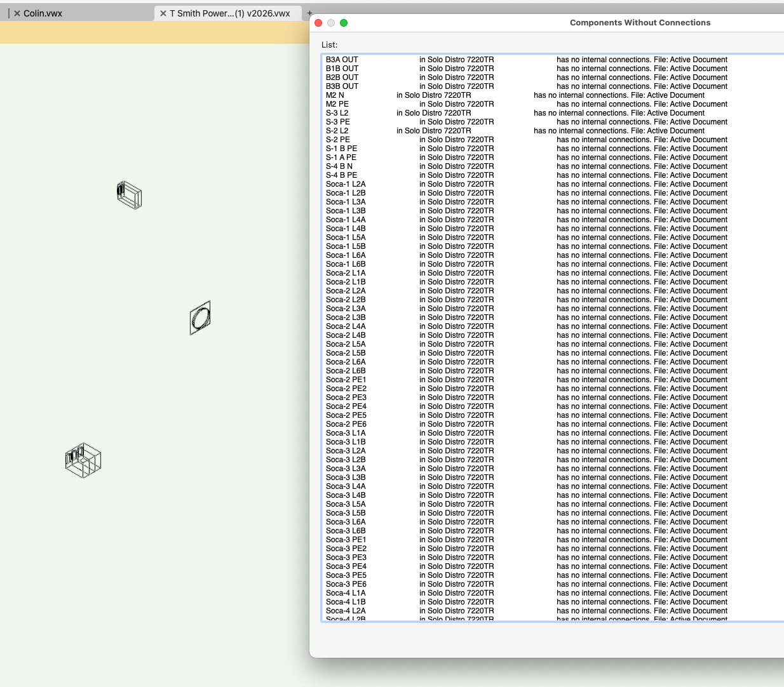Select the round connector object in the drawing
The width and height of the screenshot is (784, 687).
[x=200, y=317]
